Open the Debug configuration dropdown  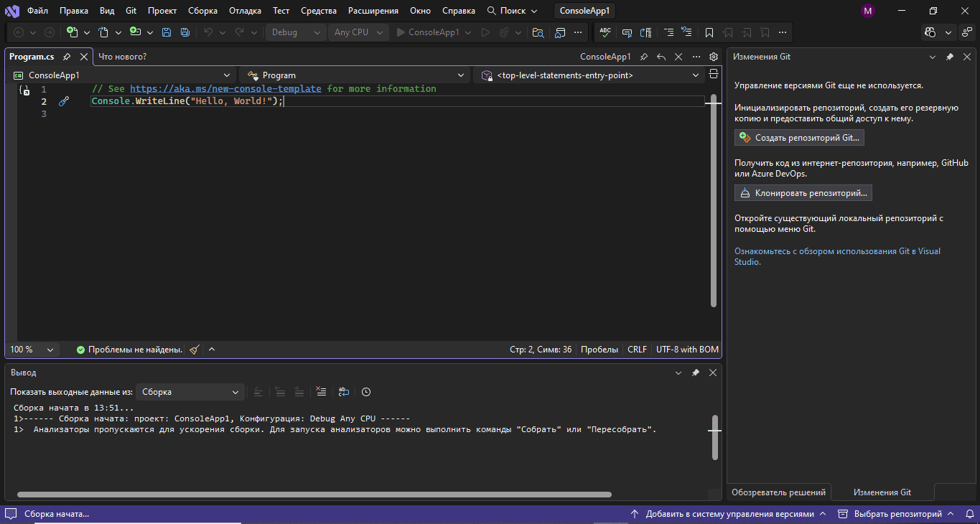(x=296, y=32)
